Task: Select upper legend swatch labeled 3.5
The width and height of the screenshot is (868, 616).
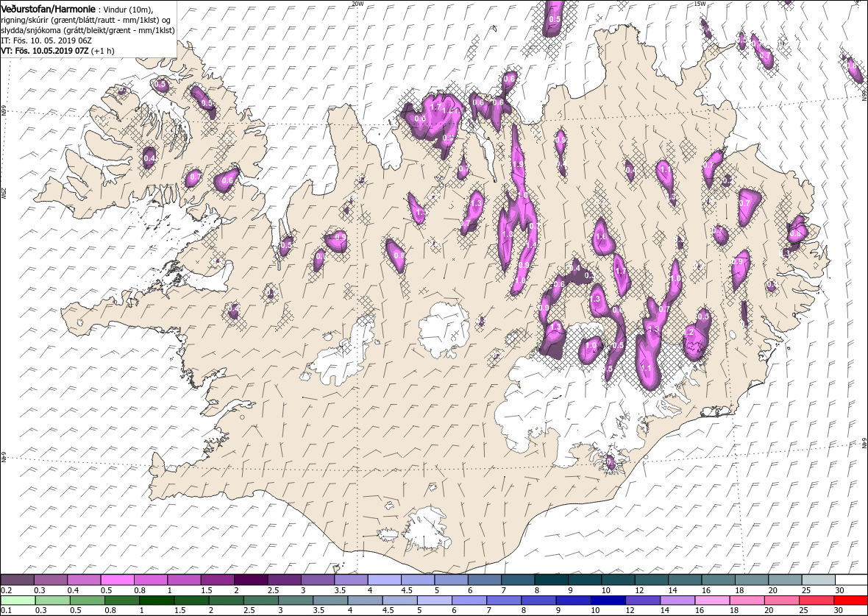Action: pos(351,580)
